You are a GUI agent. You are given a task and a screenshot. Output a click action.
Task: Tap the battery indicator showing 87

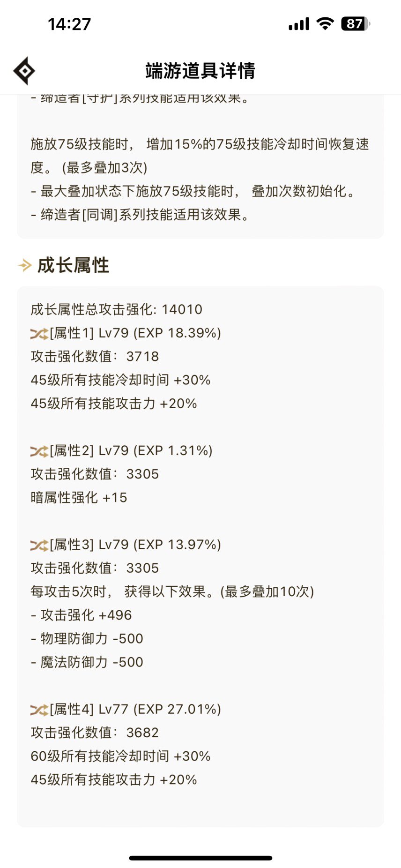(x=356, y=23)
